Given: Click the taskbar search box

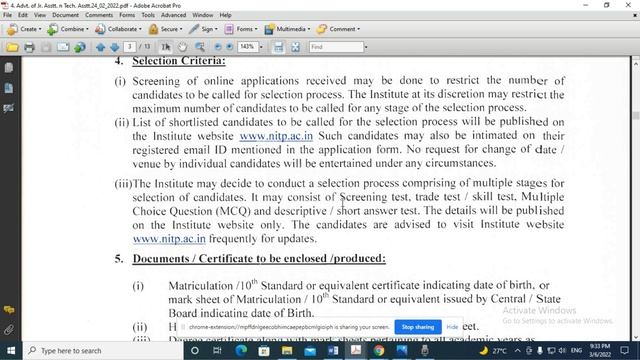Looking at the screenshot, I should coord(103,351).
